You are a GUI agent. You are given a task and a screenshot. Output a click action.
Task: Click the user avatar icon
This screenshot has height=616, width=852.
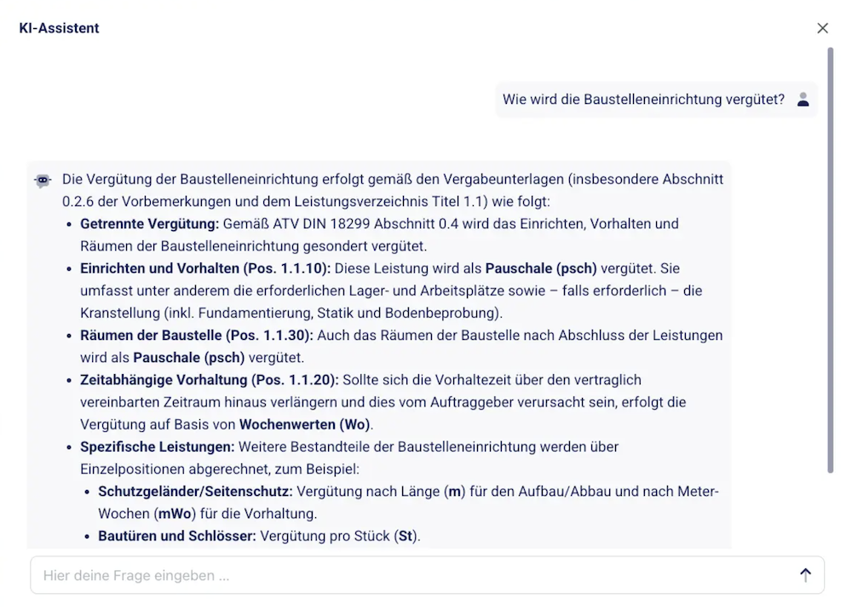coord(803,100)
